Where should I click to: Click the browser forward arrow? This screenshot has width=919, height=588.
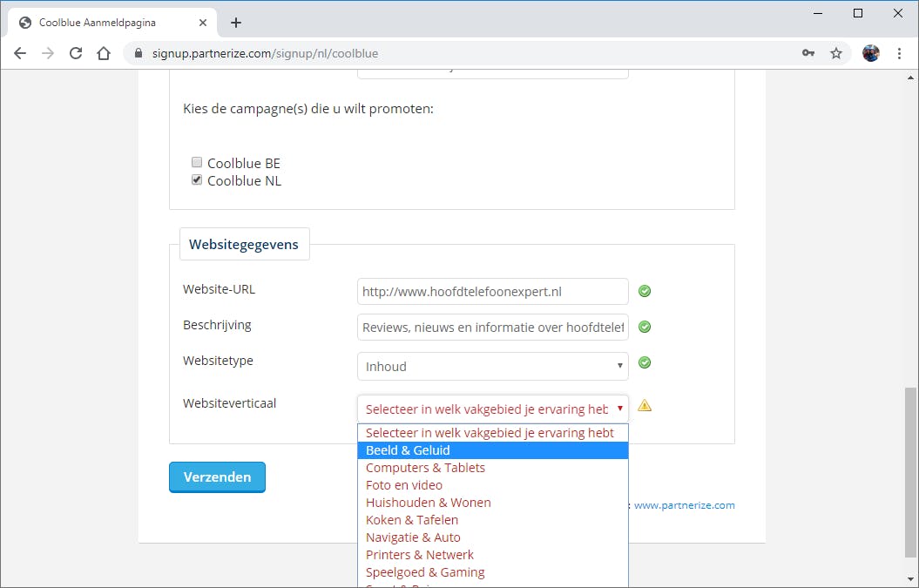click(x=48, y=53)
